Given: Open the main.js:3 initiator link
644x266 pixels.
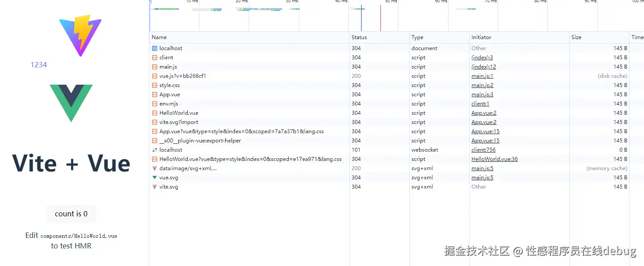Looking at the screenshot, I should tap(482, 95).
